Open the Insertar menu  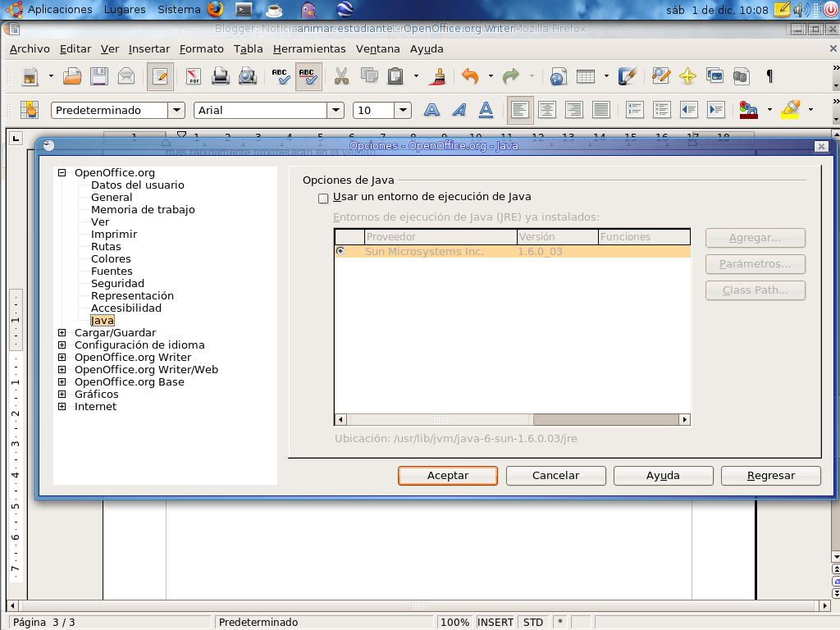tap(149, 48)
